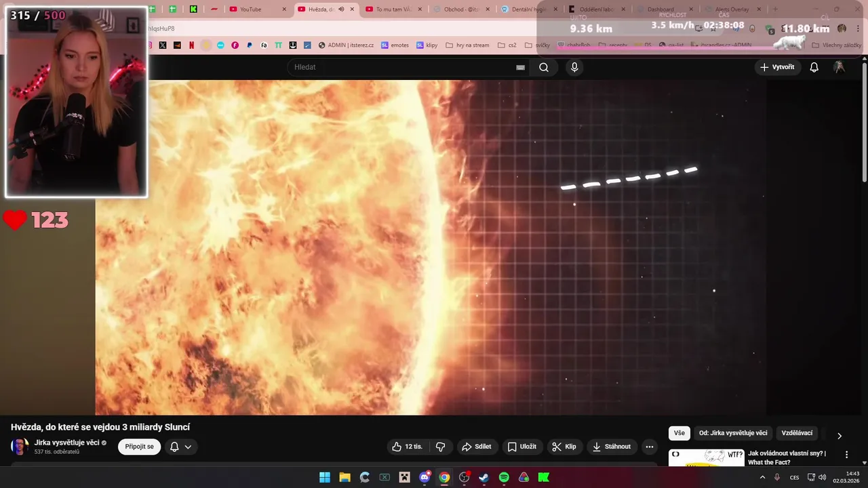Open Všechny záložky all bookmarks folder

click(836, 45)
